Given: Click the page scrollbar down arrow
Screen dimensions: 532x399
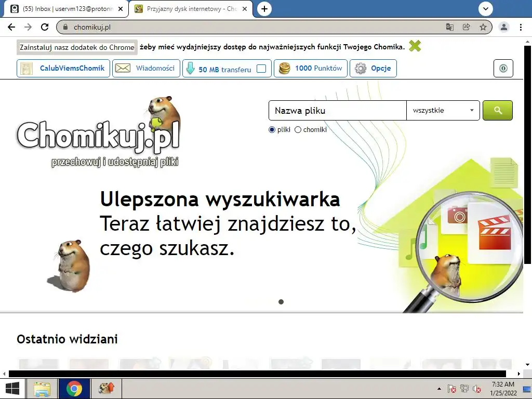Looking at the screenshot, I should [527, 365].
